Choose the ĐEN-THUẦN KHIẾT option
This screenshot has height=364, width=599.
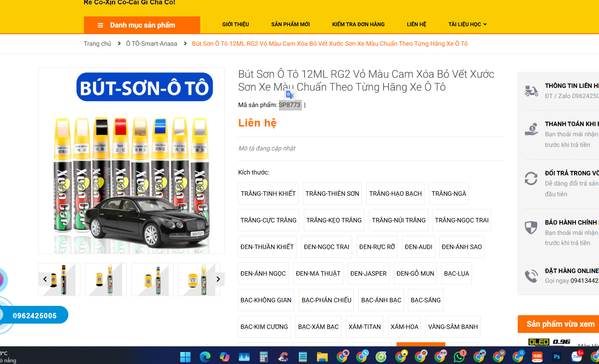point(267,247)
